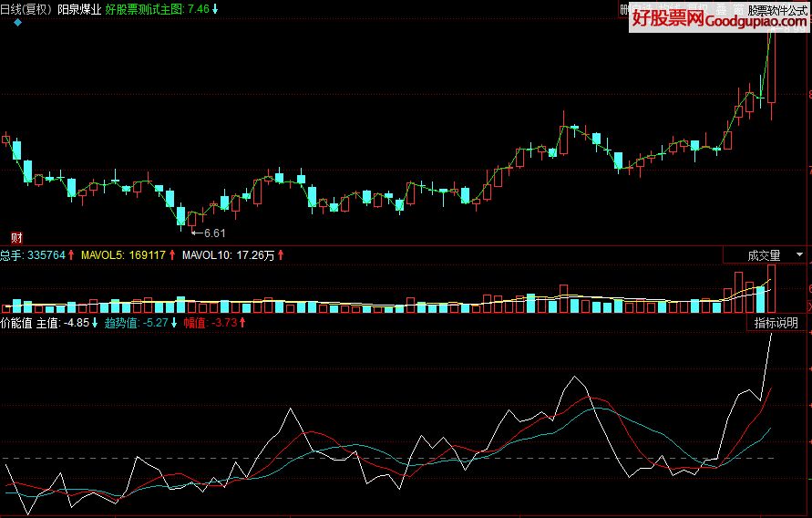Click the 指标说明 button
Screen dimensions: 812x518
click(x=776, y=323)
